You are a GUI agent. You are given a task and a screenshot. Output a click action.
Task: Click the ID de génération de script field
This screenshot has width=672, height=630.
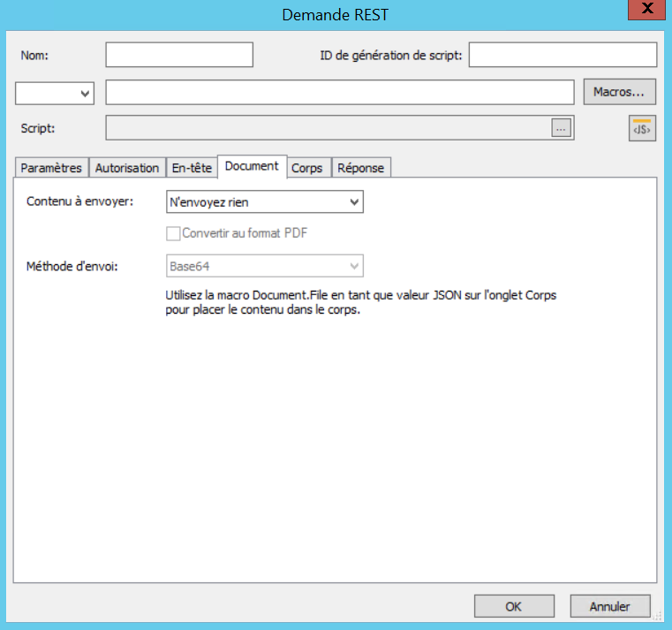click(563, 55)
